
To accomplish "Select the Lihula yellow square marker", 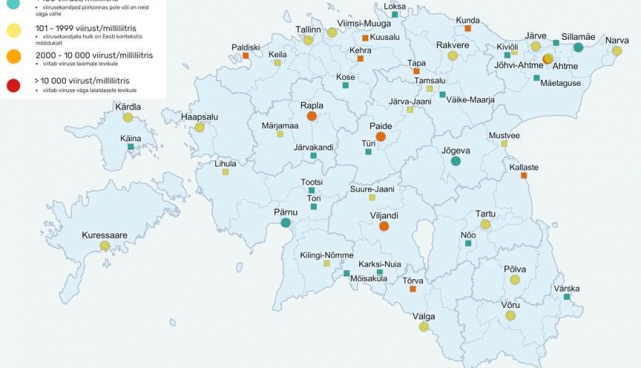I will click(x=225, y=172).
